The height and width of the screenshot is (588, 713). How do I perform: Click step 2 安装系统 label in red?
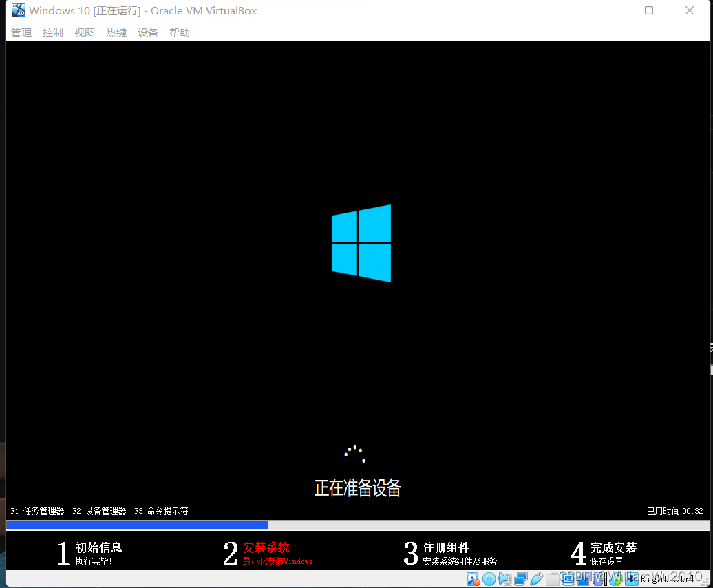coord(266,547)
